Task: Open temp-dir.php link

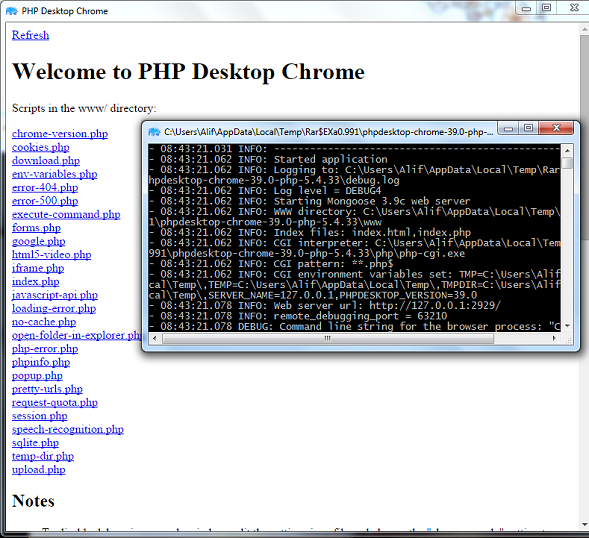Action: tap(43, 456)
